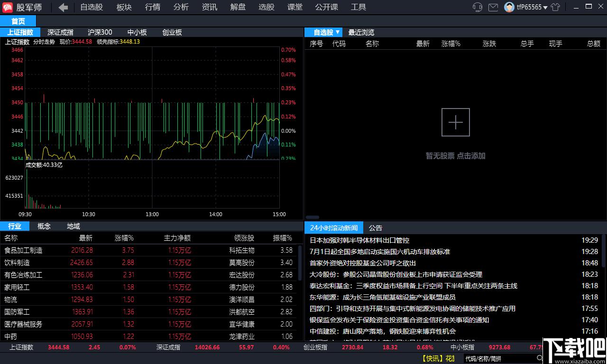Switch to 上证指数 chart tab
Screen dimensions: 607x364
point(20,32)
